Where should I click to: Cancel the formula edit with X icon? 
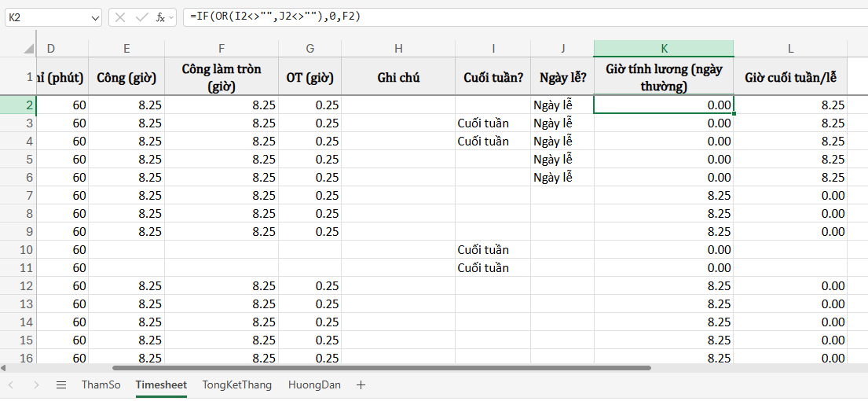coord(120,17)
